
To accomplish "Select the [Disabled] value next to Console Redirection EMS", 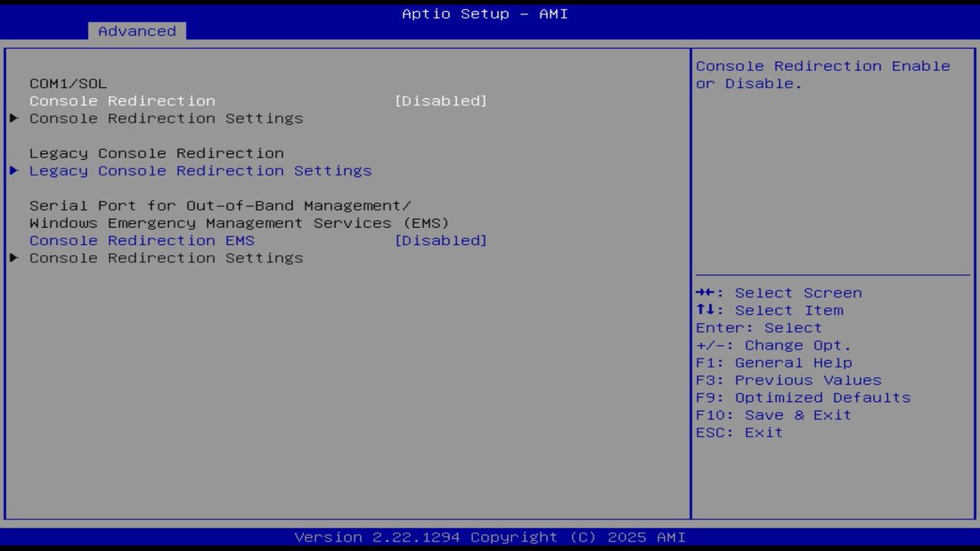I will [442, 240].
